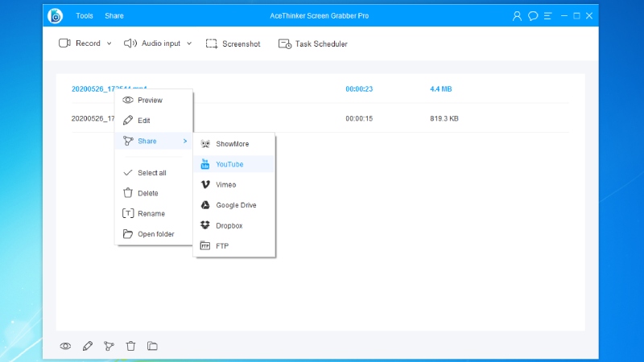Click the bottom toolbar open folder icon

coord(152,346)
